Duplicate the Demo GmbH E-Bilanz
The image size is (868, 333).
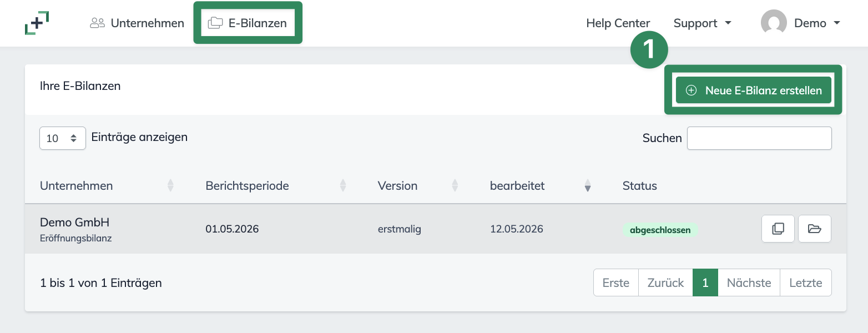point(778,229)
